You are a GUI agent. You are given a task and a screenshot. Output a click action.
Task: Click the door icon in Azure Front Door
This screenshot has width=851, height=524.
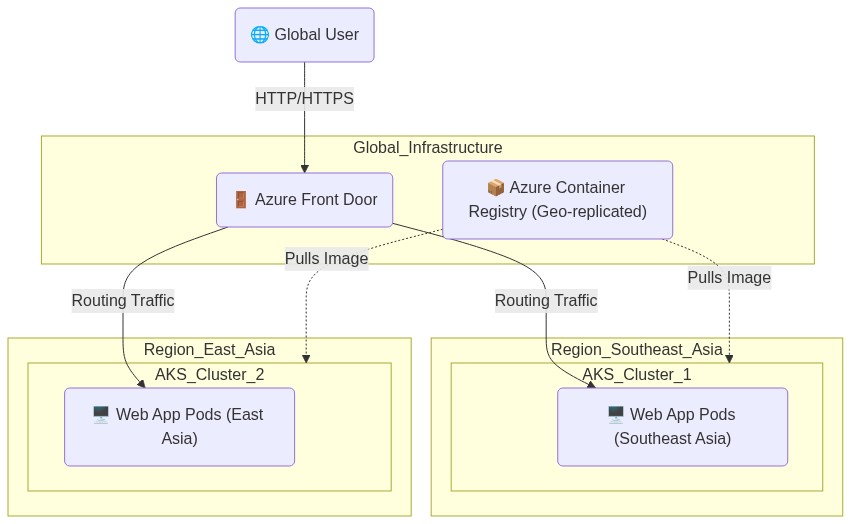pos(240,200)
